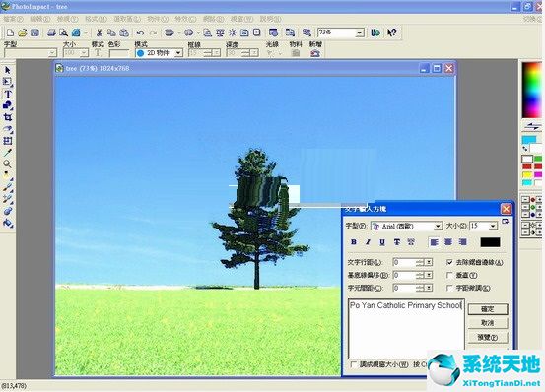The image size is (545, 392).
Task: Click the Save floppy disk icon
Action: (x=34, y=33)
